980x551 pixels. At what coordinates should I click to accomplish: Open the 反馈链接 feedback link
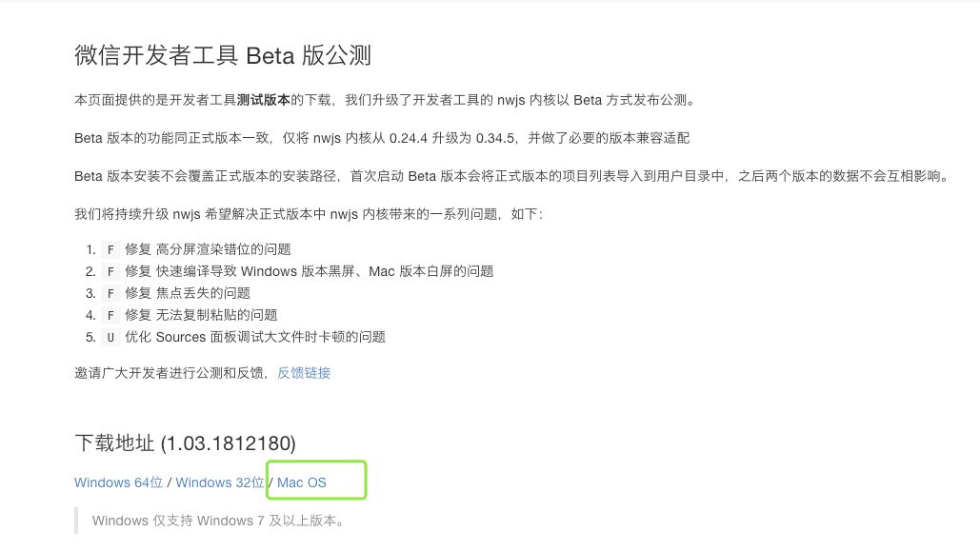(304, 373)
